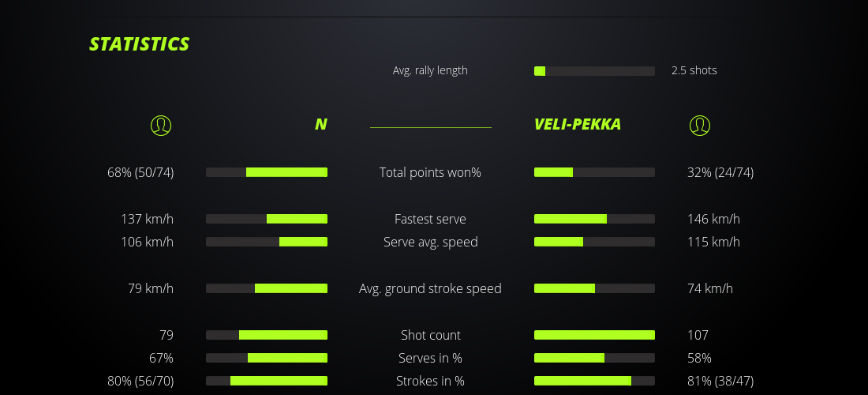The image size is (868, 395).
Task: Click N's Serve avg. speed bar
Action: click(x=267, y=242)
